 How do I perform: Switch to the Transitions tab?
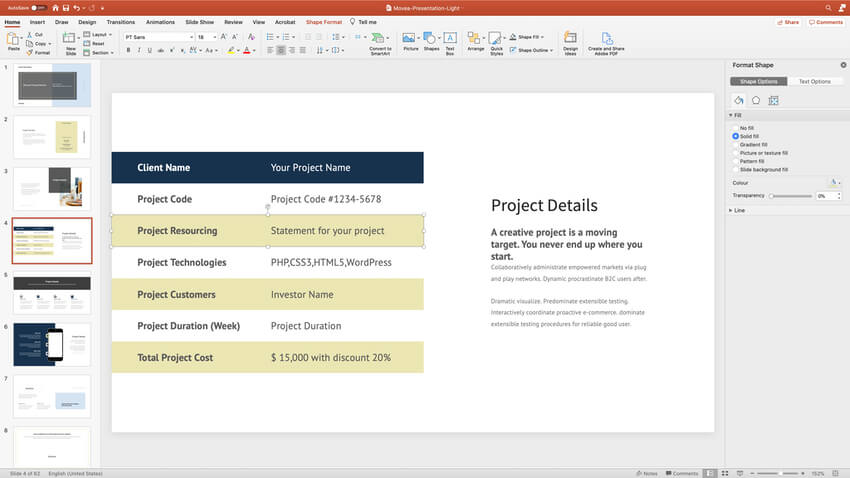pos(120,21)
